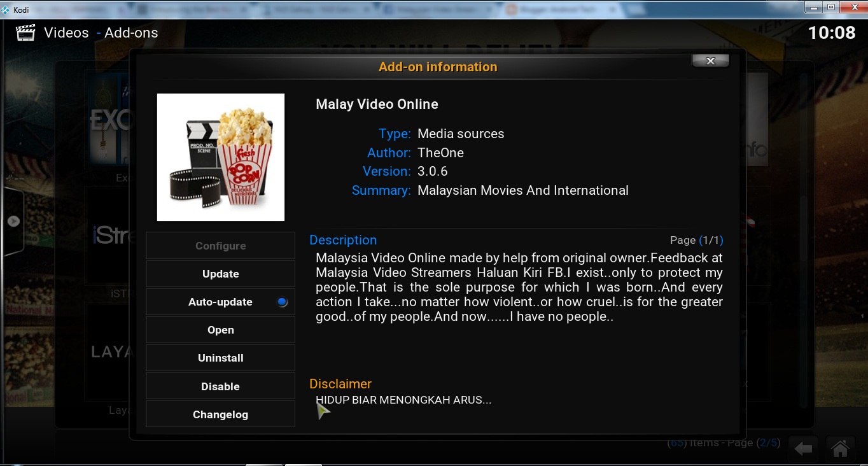
Task: Close the Add-on information dialog
Action: tap(711, 60)
